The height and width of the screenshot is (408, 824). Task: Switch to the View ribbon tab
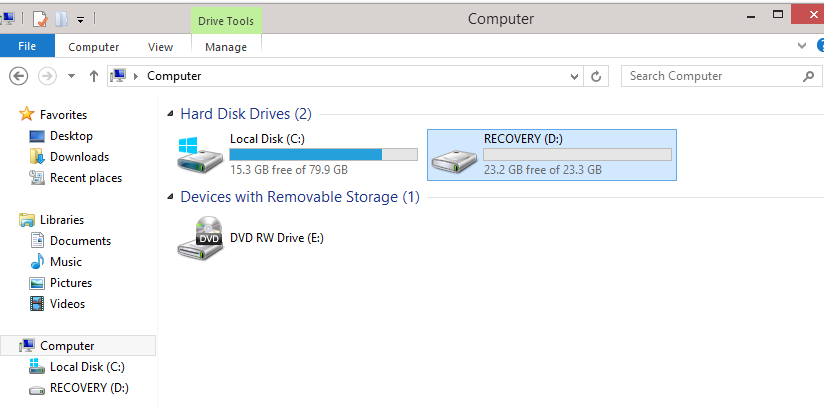pyautogui.click(x=160, y=47)
